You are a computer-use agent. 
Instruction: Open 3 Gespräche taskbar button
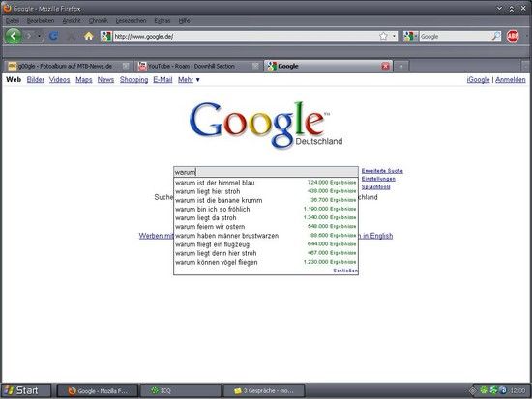[264, 391]
